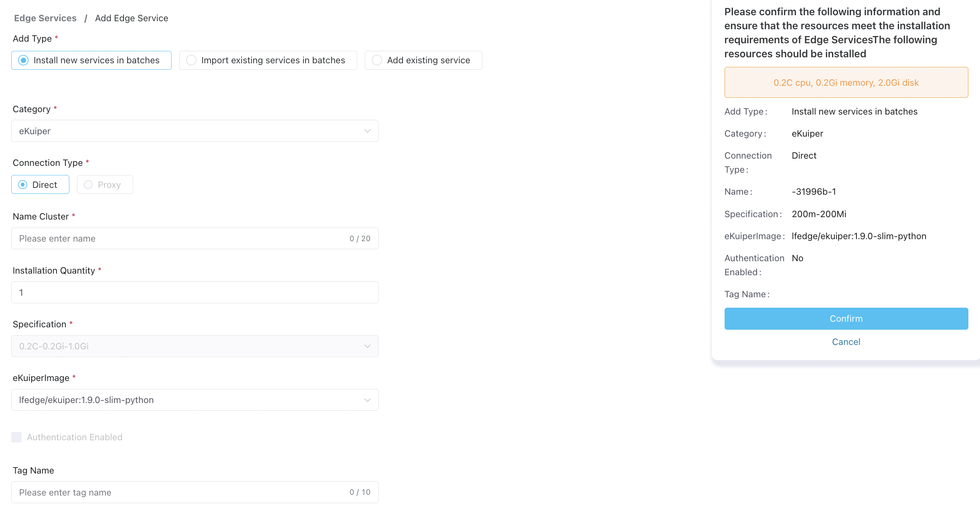
Task: Click 'Install new services in batches' summary value
Action: tap(854, 111)
